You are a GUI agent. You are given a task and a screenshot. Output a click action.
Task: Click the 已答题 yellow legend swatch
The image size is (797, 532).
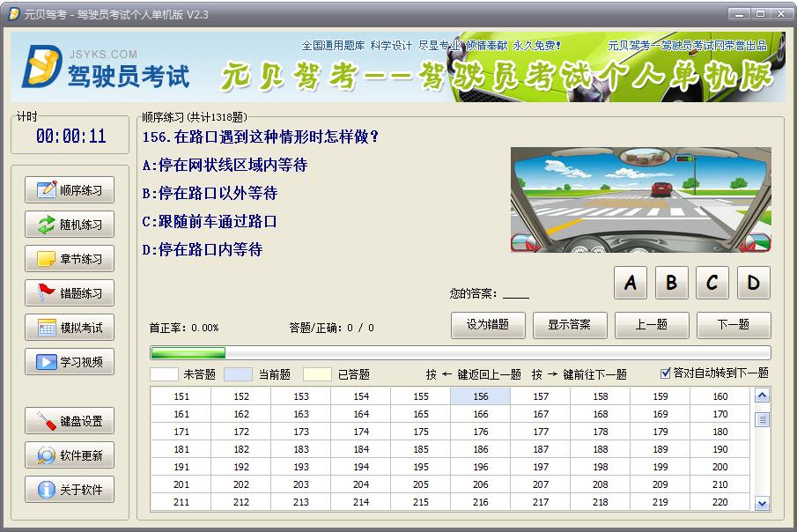pos(317,374)
